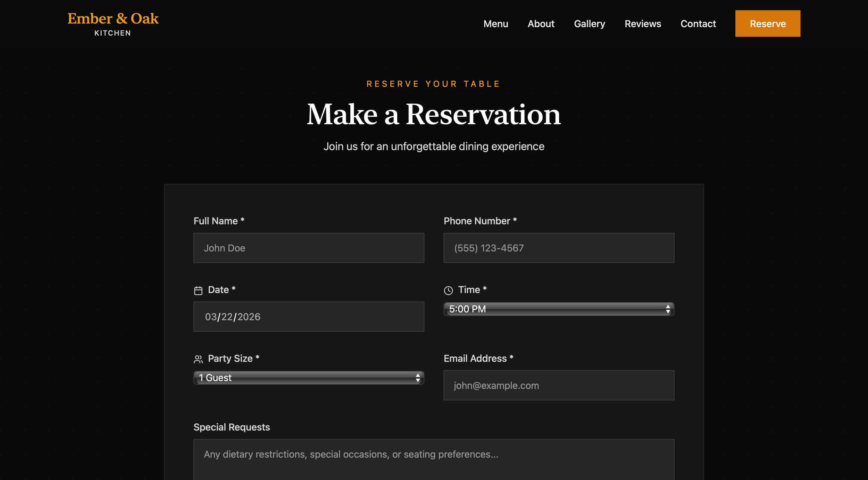Click the calendar icon beside Date

point(198,290)
